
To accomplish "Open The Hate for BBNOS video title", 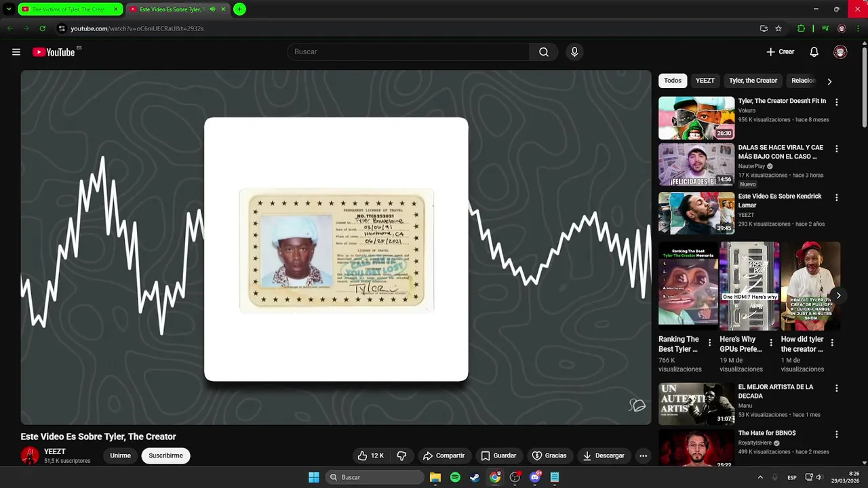I will [767, 433].
